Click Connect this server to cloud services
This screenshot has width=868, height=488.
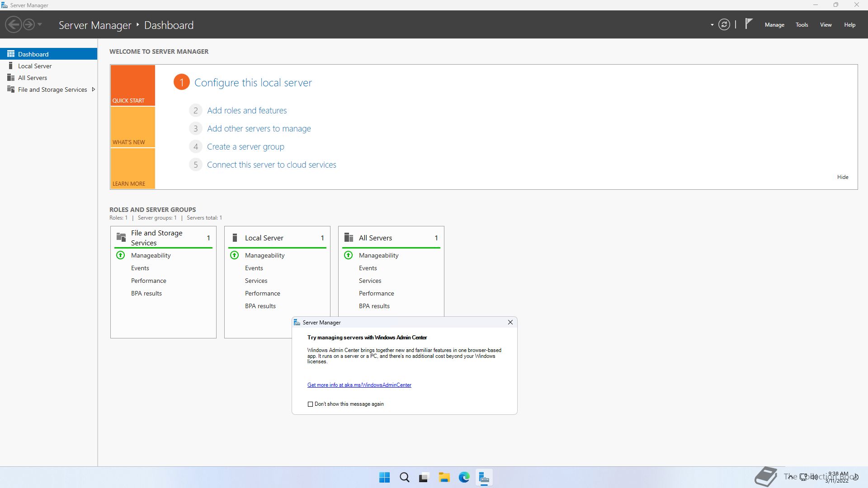(x=272, y=164)
